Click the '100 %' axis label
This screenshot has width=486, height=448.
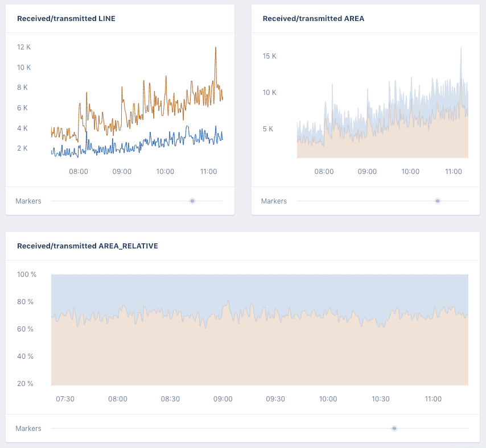(x=27, y=274)
